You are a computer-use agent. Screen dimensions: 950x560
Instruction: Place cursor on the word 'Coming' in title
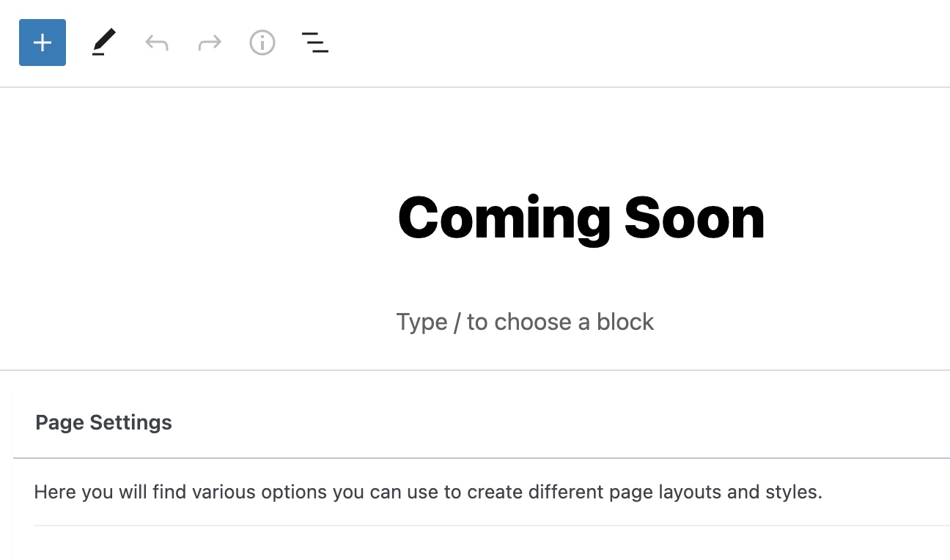click(x=504, y=218)
